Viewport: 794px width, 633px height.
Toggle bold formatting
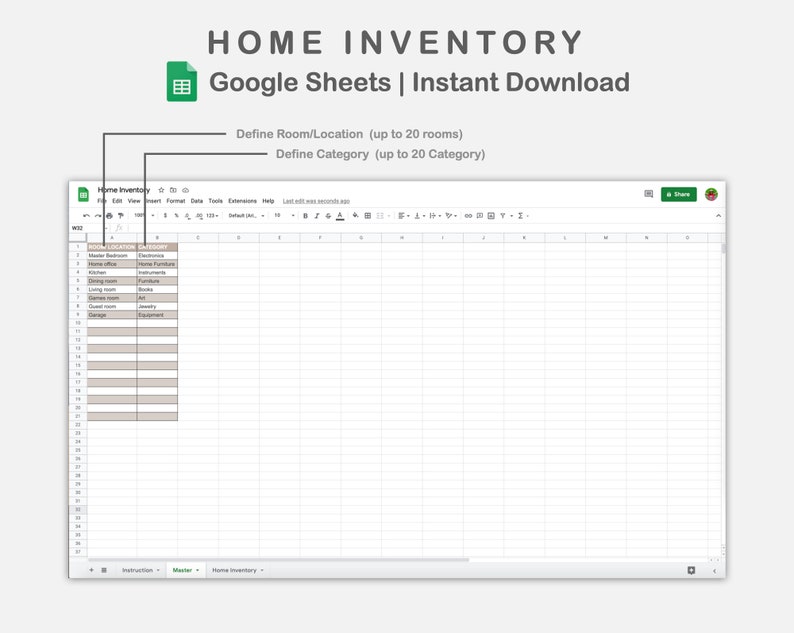tap(305, 216)
